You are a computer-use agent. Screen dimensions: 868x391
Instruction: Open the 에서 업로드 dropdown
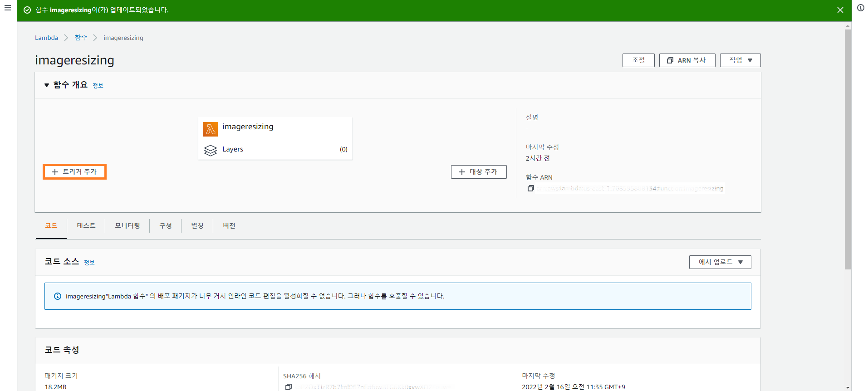pyautogui.click(x=720, y=262)
